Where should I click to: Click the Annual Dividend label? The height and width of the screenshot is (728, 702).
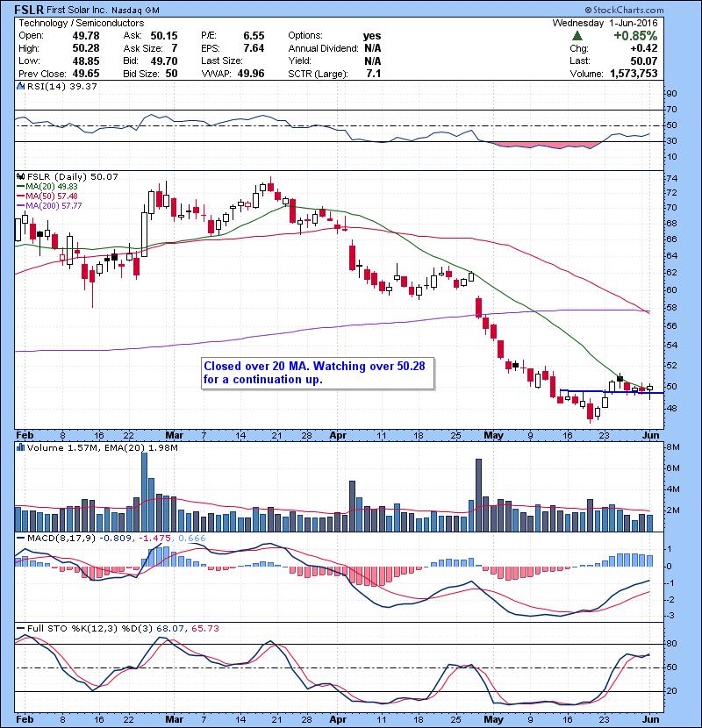[x=323, y=48]
